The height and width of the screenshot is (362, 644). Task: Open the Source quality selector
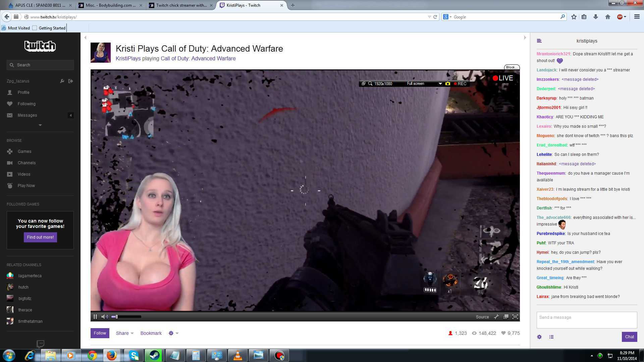482,317
